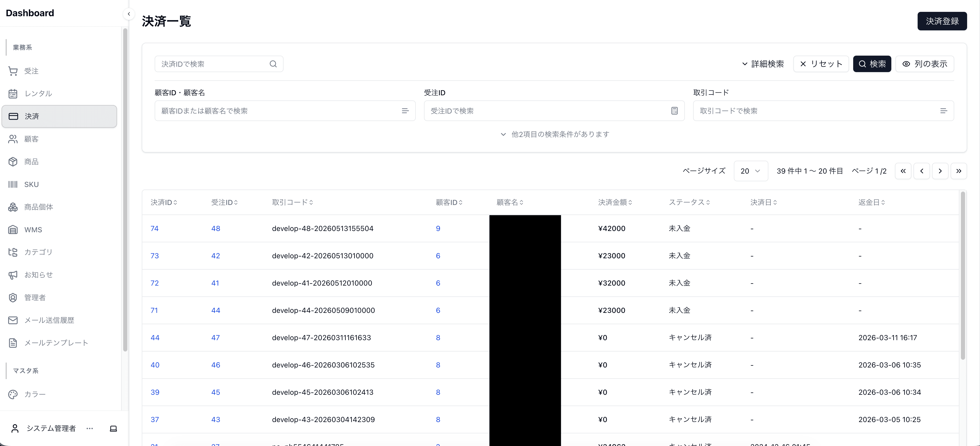Click the table's vertical scrollbar
The height and width of the screenshot is (446, 980).
coord(963,276)
